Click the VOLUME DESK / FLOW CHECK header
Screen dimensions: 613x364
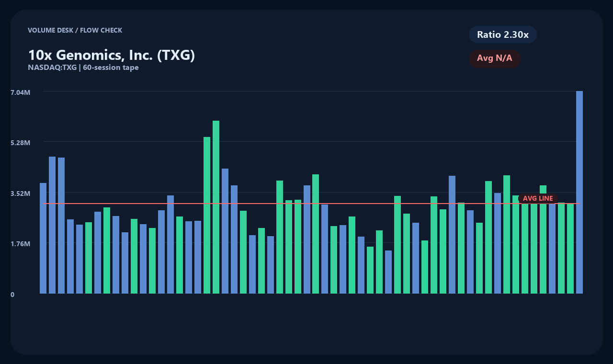click(75, 30)
